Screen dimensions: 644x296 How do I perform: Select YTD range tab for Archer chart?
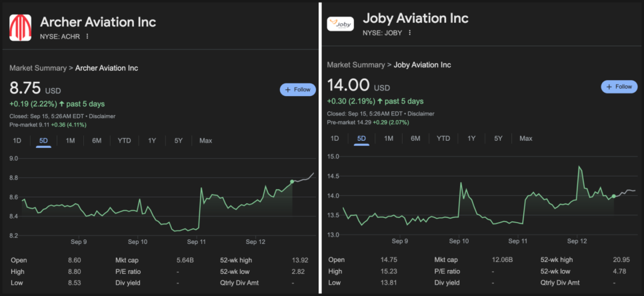pos(124,141)
